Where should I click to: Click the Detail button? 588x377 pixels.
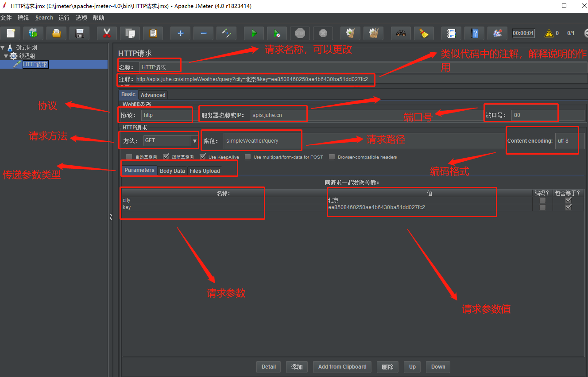[x=269, y=367]
